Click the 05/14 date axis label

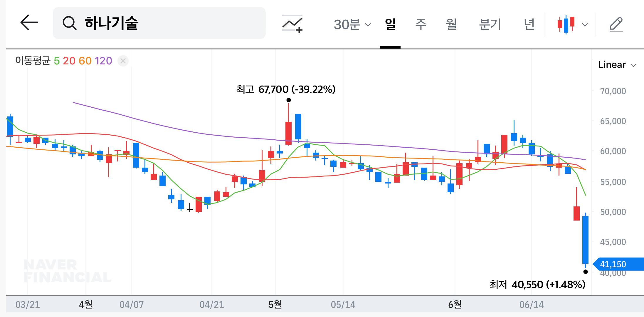[343, 305]
